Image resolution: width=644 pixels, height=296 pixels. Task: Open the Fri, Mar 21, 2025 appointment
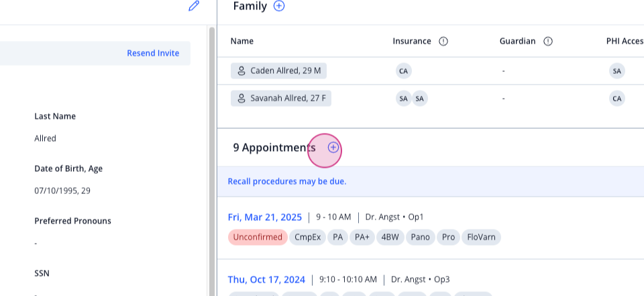[265, 217]
